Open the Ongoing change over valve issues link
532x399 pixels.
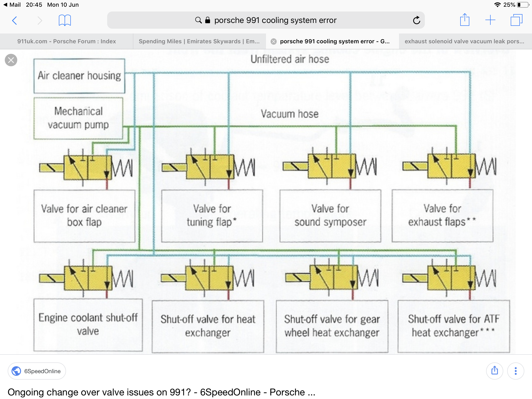[x=161, y=392]
